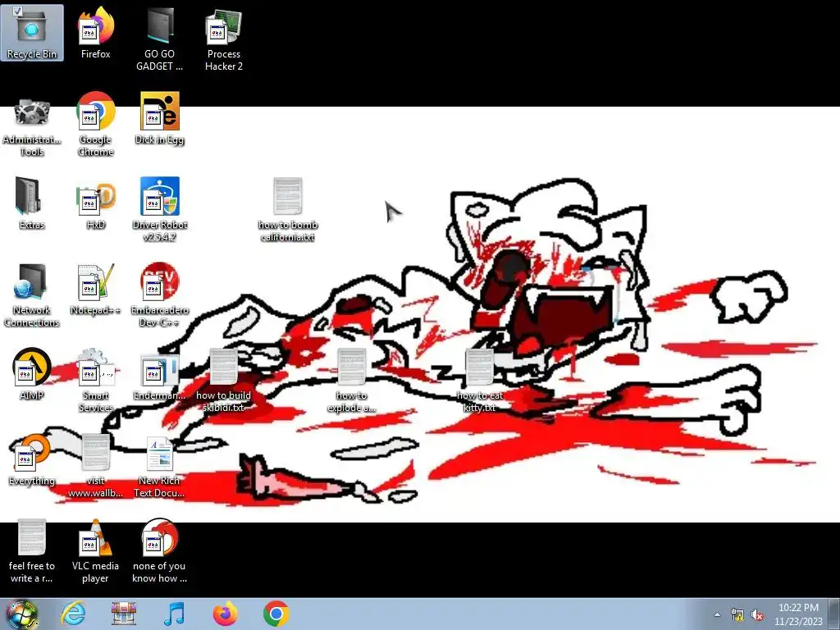Click the Show Desktop strip at taskbar end
The height and width of the screenshot is (630, 840).
pos(836,614)
